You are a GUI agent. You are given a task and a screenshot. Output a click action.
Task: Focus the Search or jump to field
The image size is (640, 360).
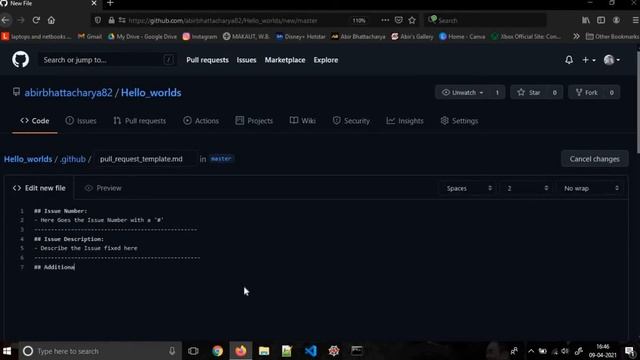(108, 60)
